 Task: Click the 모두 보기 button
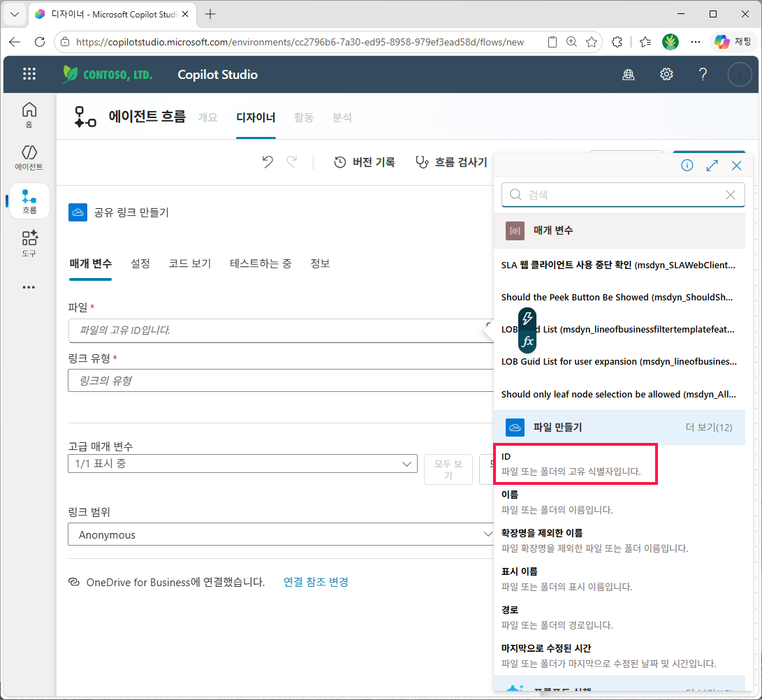click(x=448, y=469)
